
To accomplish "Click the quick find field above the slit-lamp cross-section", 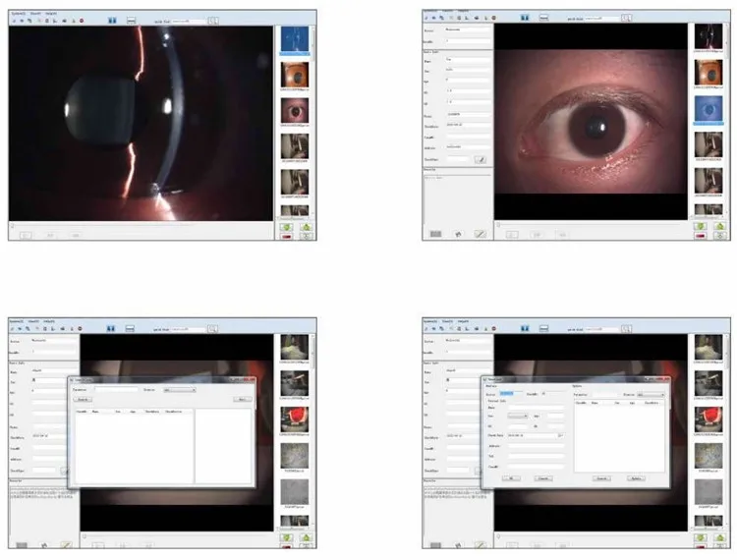I will (x=189, y=22).
